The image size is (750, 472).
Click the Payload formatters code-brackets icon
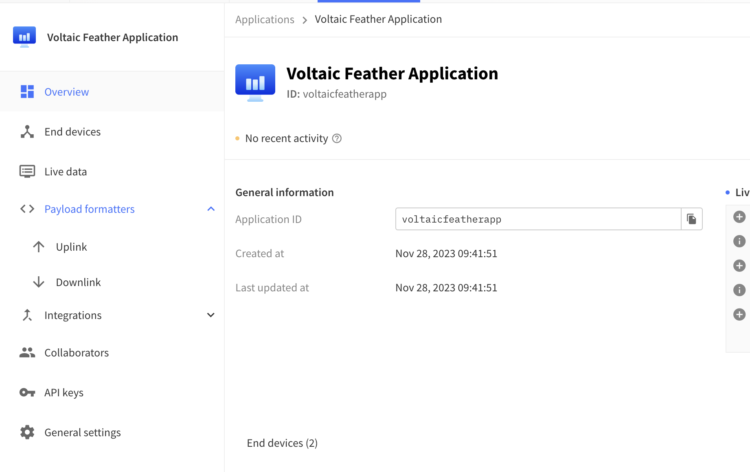[27, 209]
